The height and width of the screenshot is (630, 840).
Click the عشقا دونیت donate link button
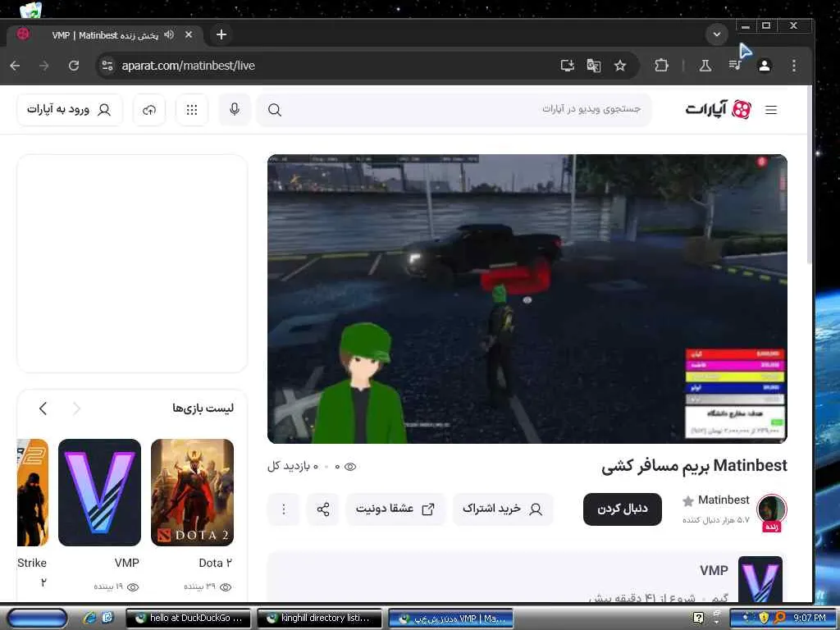[395, 509]
